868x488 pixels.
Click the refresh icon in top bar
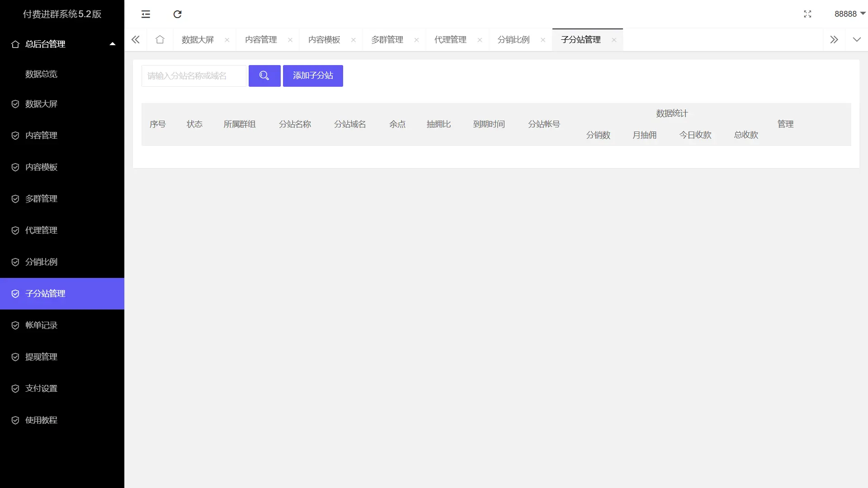(x=177, y=14)
